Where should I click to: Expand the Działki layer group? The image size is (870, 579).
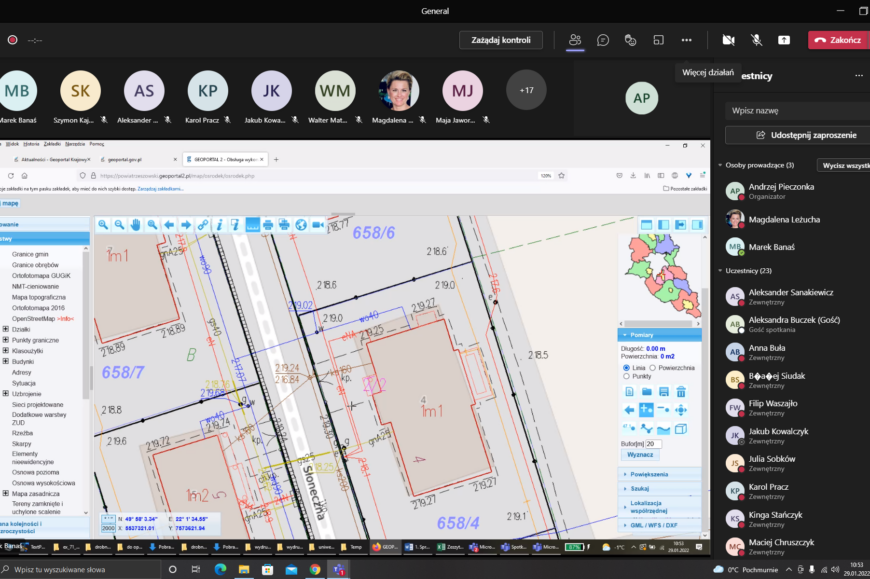click(x=6, y=329)
